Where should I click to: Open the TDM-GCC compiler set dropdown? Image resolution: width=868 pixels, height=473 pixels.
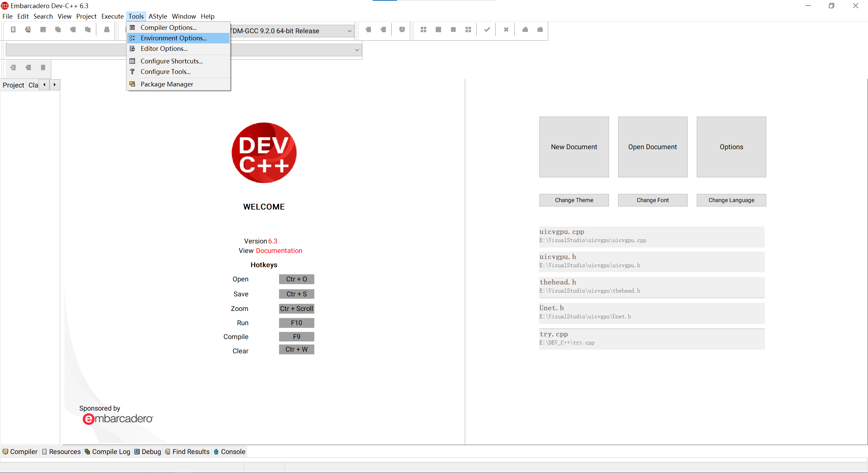[349, 31]
